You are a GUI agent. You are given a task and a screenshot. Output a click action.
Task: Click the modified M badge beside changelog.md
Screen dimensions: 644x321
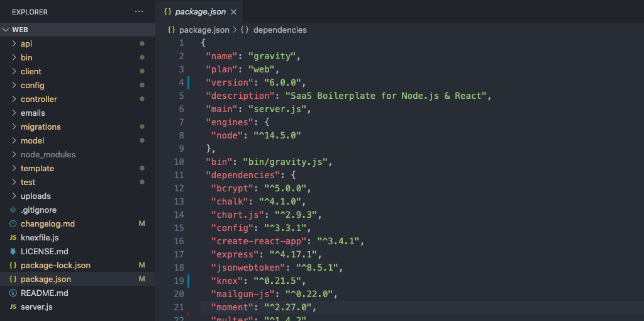pos(142,224)
